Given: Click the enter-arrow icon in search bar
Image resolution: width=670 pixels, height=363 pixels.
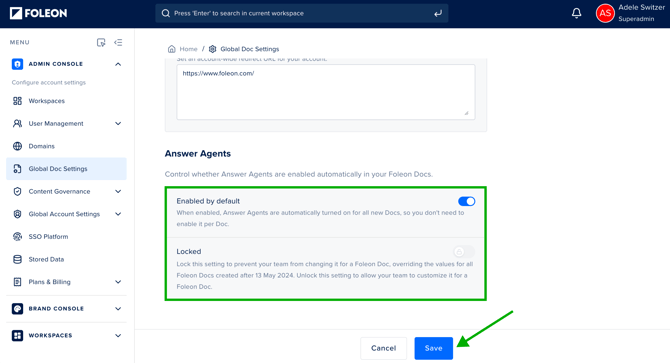Looking at the screenshot, I should click(438, 13).
